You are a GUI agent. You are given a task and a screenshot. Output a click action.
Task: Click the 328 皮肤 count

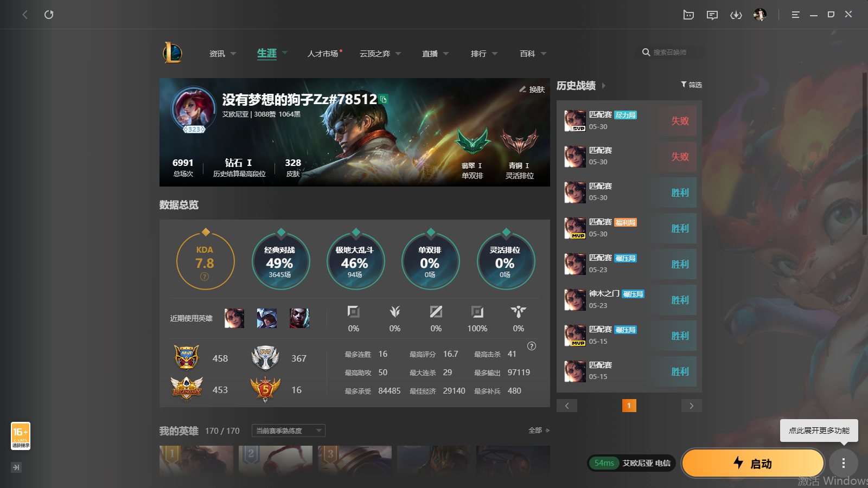293,168
